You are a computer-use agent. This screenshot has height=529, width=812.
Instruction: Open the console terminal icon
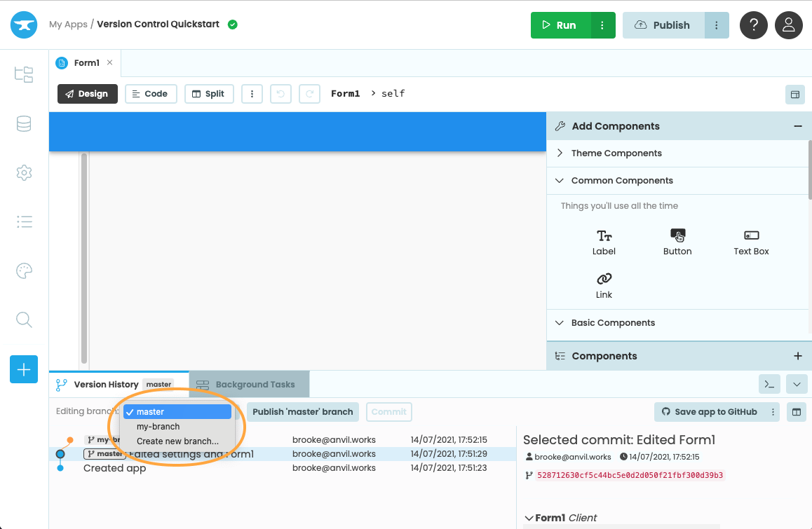[x=769, y=384]
